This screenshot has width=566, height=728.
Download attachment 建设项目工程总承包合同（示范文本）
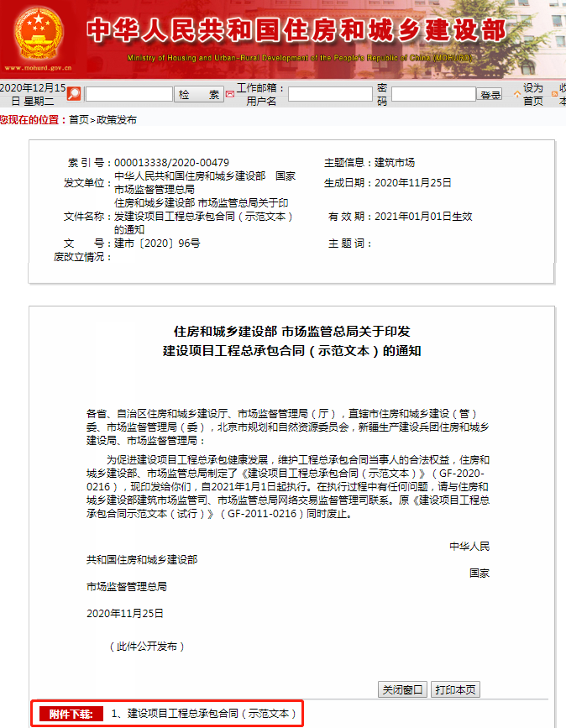click(204, 714)
